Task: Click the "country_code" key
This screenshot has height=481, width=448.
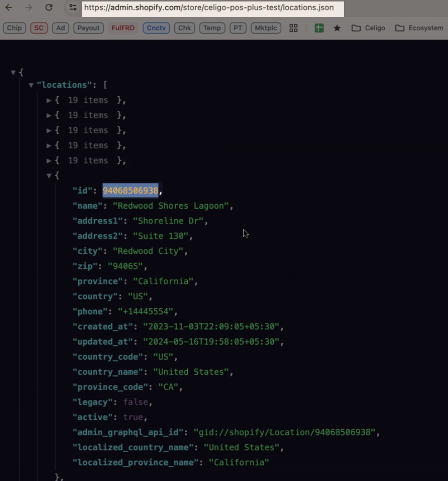Action: click(108, 357)
